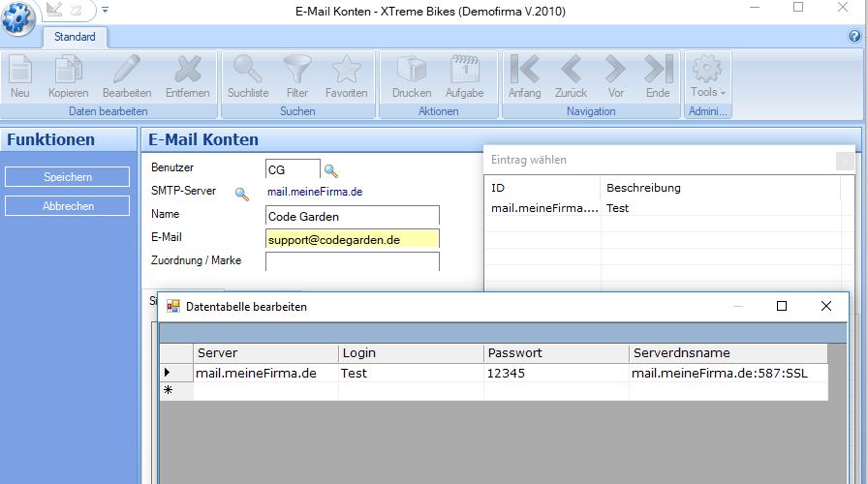The height and width of the screenshot is (484, 868).
Task: Click the E-Mail input field
Action: (352, 239)
